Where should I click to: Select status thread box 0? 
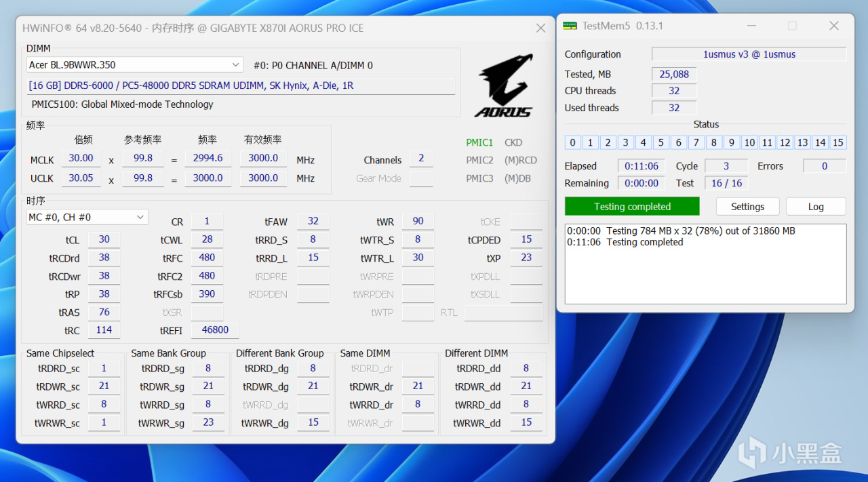click(x=573, y=142)
